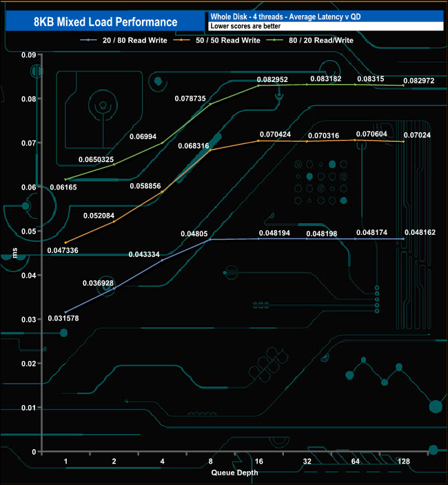Click the Lower scores are better subtitle
The height and width of the screenshot is (485, 448).
[x=245, y=26]
